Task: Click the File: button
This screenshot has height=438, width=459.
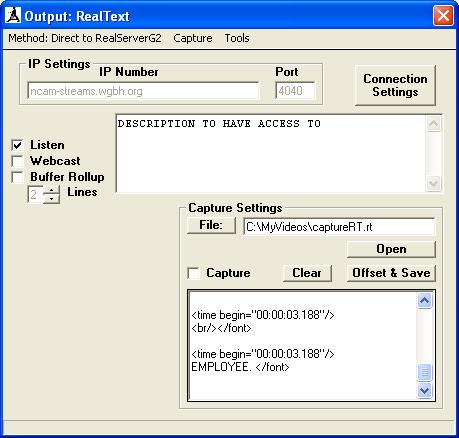Action: click(211, 225)
